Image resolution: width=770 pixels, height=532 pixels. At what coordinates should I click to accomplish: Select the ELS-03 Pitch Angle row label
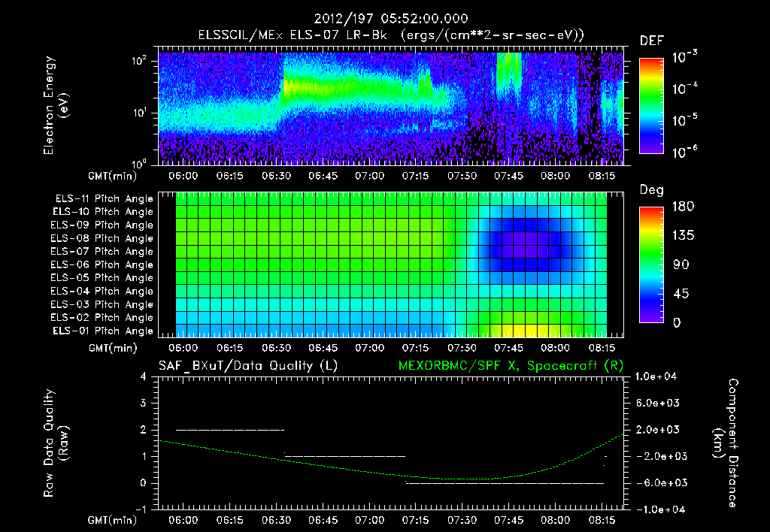coord(102,304)
